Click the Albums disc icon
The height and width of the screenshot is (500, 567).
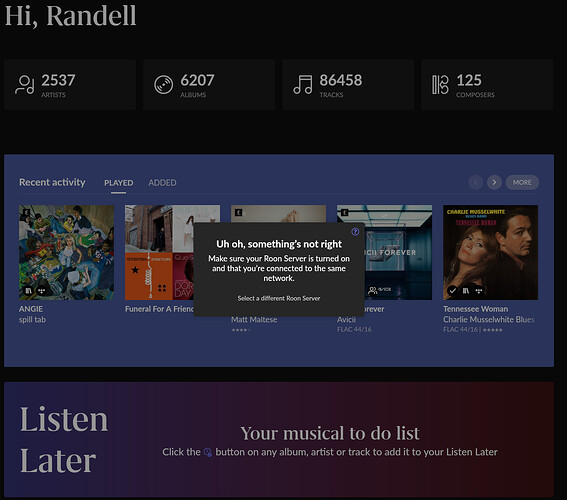tap(163, 85)
